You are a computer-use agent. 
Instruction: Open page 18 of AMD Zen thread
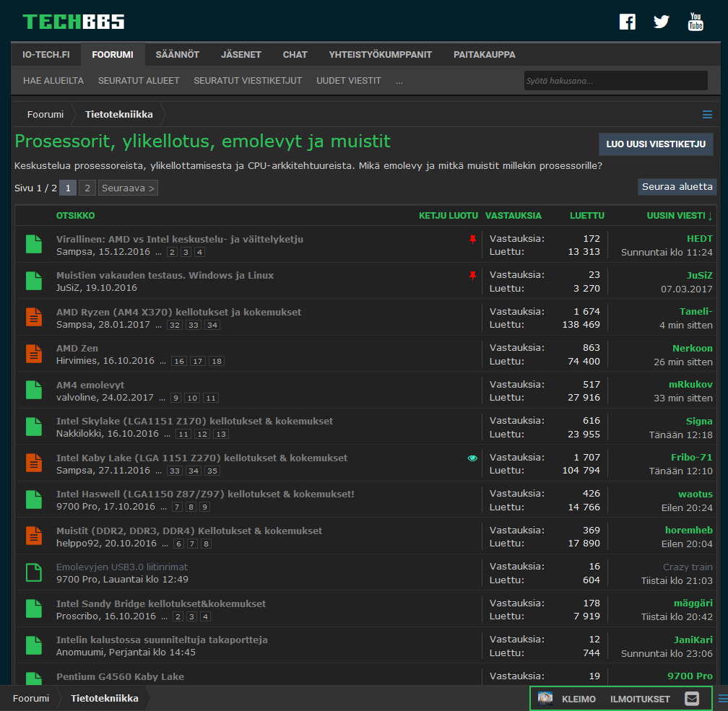217,361
